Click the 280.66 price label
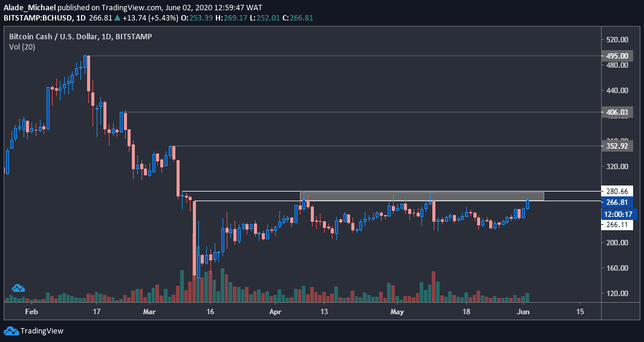The width and height of the screenshot is (644, 342). (x=616, y=192)
